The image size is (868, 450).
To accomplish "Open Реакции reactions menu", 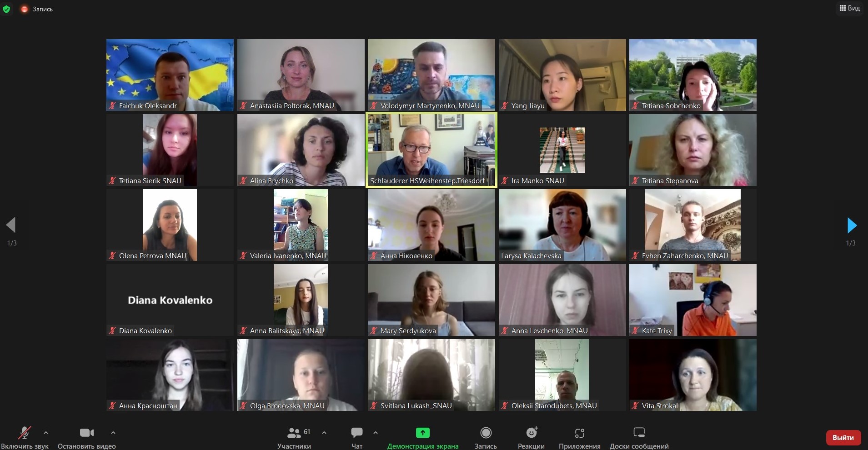I will tap(531, 438).
